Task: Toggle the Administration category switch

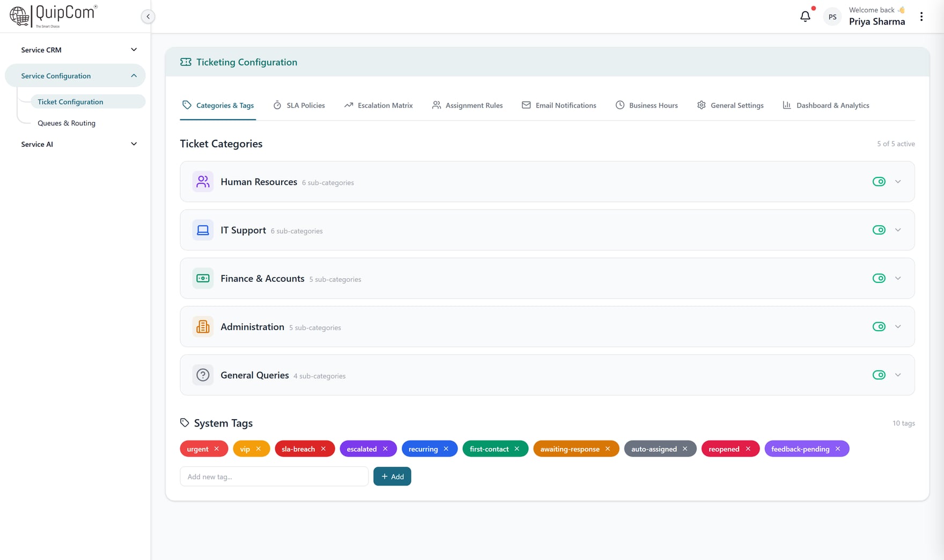Action: [879, 326]
